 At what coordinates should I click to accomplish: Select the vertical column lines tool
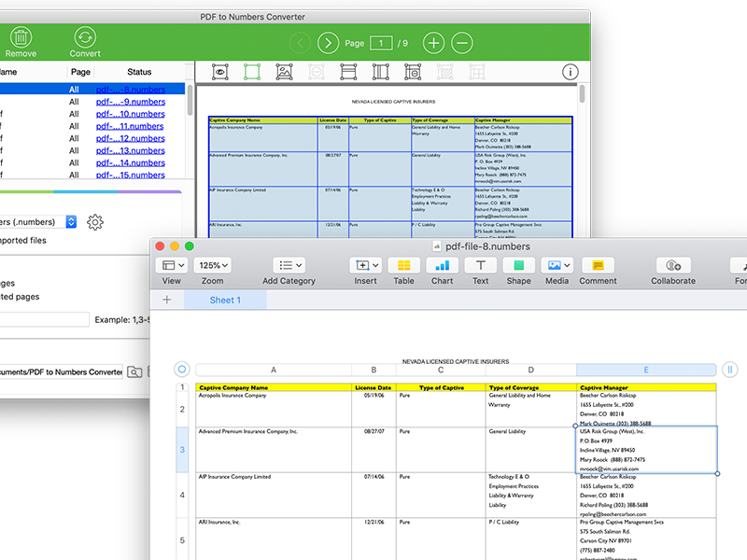[x=381, y=72]
